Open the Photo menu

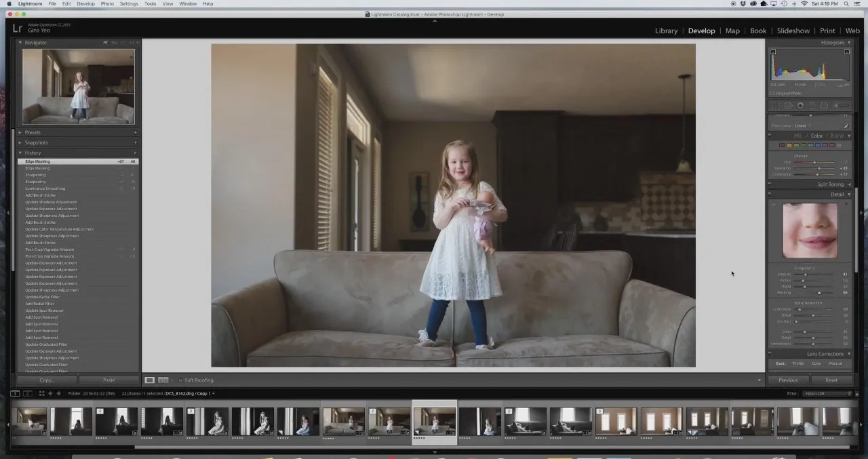pyautogui.click(x=107, y=4)
